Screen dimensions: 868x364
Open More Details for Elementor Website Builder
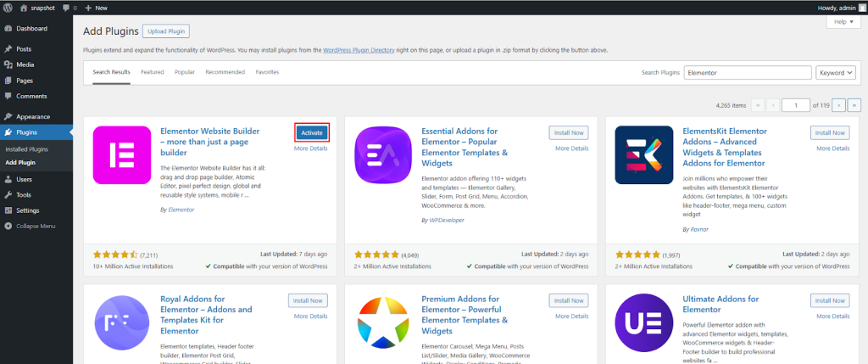[x=310, y=148]
